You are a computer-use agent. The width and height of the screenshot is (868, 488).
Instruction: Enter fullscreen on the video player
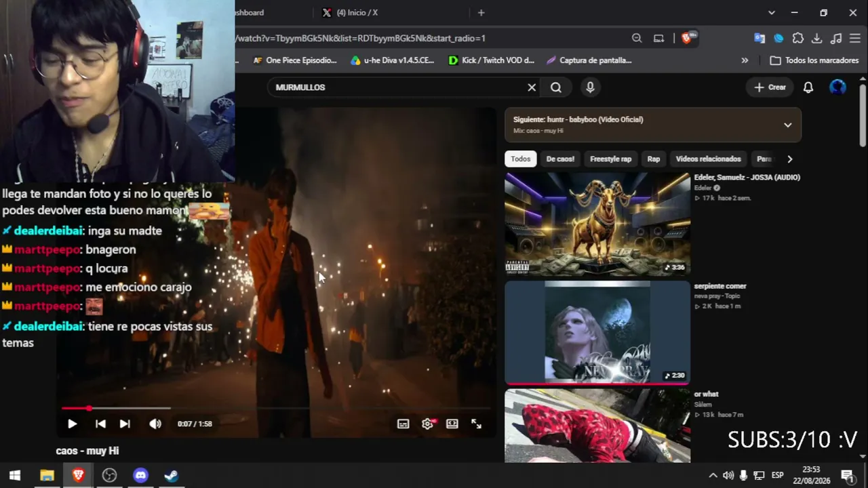[x=476, y=424]
